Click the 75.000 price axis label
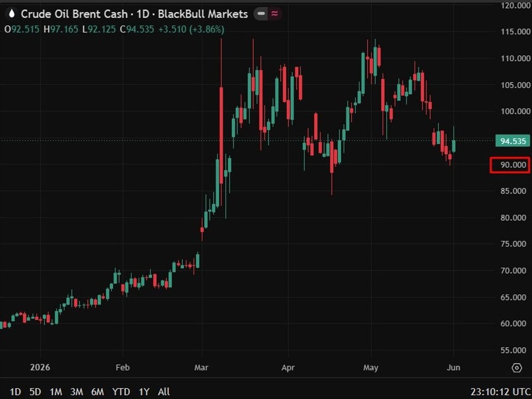The height and width of the screenshot is (399, 532). [x=513, y=244]
